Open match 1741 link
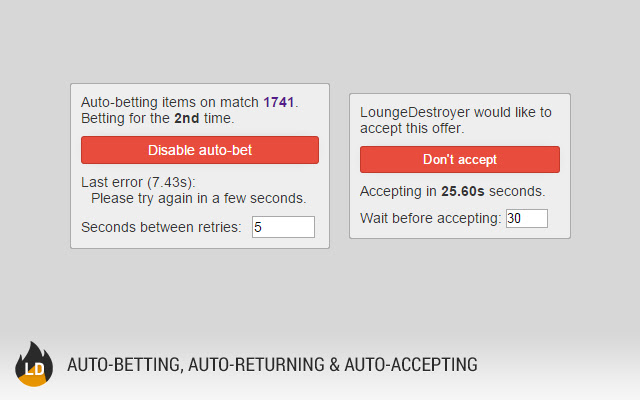This screenshot has height=400, width=640. tap(279, 102)
